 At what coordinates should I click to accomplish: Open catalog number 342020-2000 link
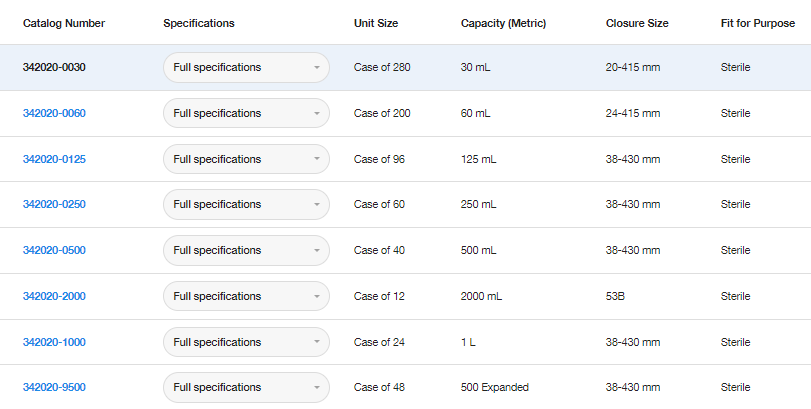click(54, 296)
